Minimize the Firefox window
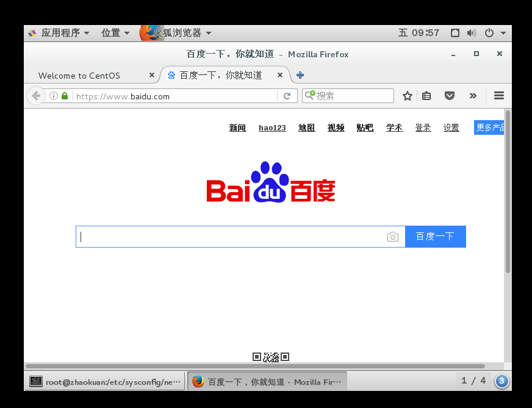The image size is (532, 408). tap(453, 54)
